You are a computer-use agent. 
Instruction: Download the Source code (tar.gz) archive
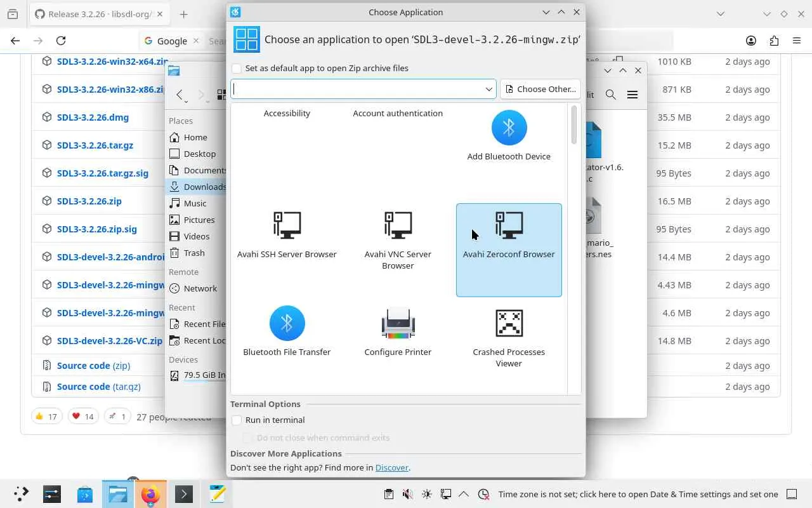[99, 387]
